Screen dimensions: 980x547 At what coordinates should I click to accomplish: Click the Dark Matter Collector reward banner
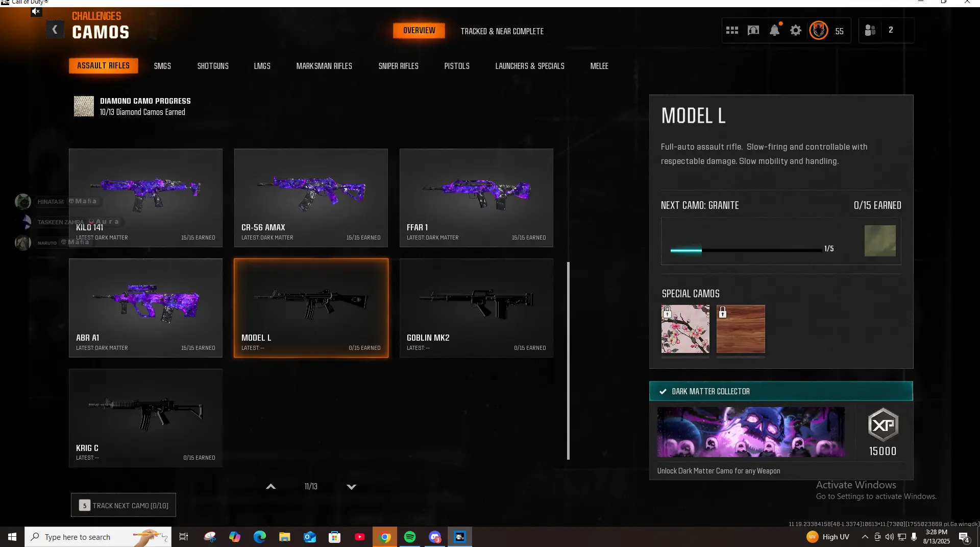[751, 432]
